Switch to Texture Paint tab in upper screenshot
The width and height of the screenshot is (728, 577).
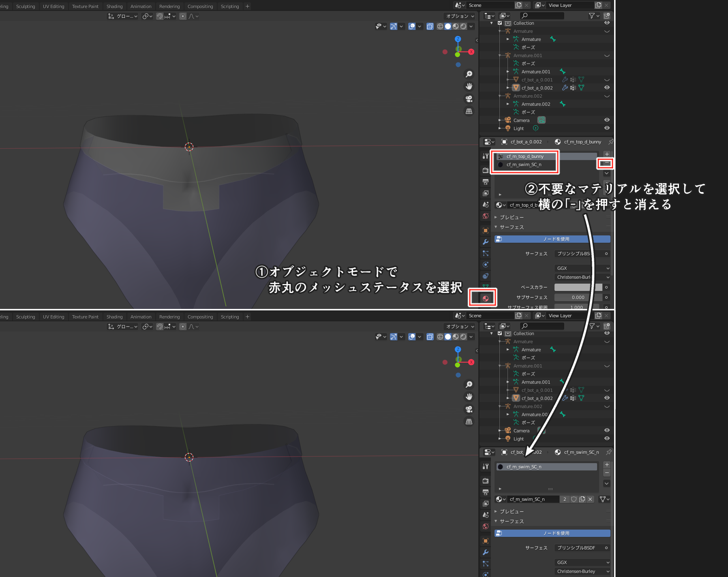[x=85, y=6]
